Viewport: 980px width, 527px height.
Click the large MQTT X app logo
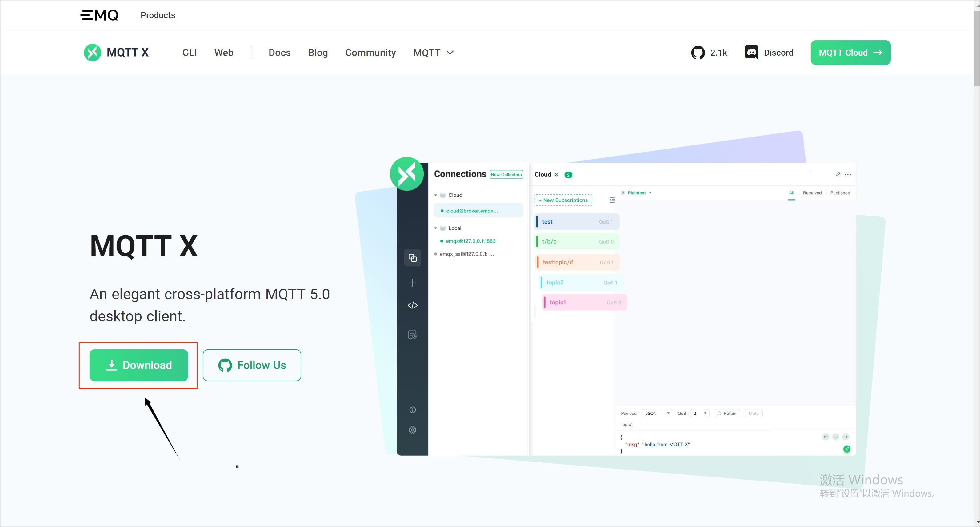(407, 174)
